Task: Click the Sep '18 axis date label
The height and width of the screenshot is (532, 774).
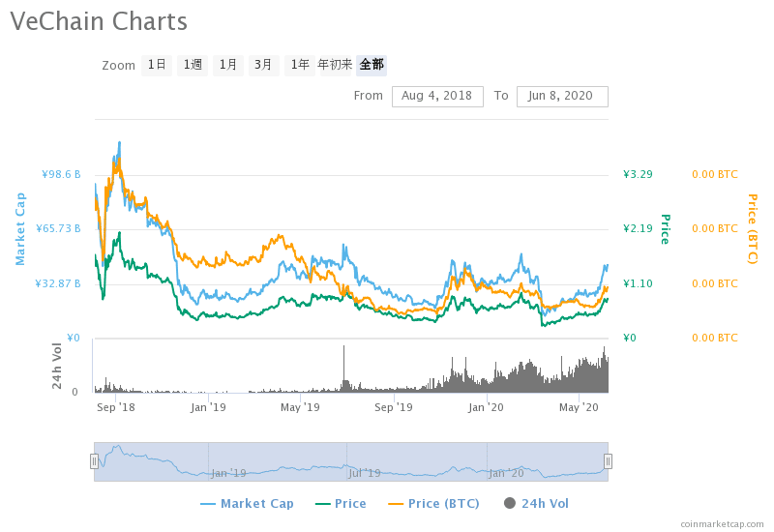Action: [115, 407]
